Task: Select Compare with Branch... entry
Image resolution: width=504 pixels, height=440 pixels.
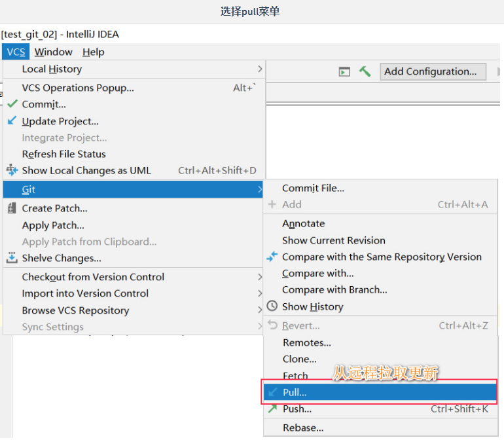Action: point(380,289)
